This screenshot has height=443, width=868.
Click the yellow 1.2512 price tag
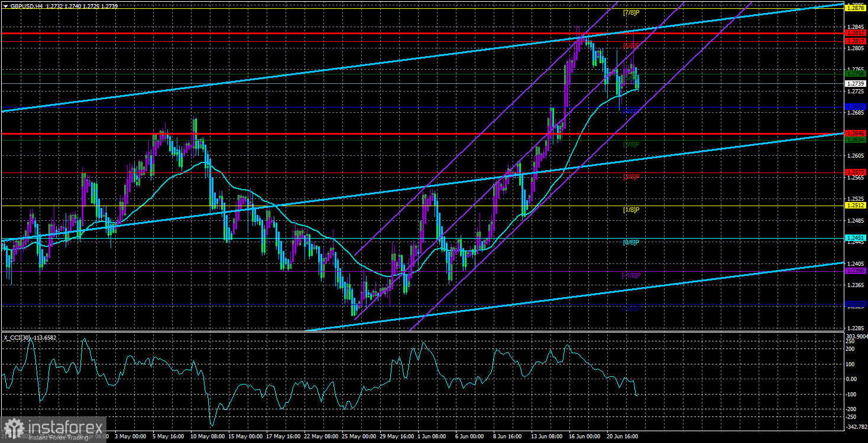pos(856,206)
